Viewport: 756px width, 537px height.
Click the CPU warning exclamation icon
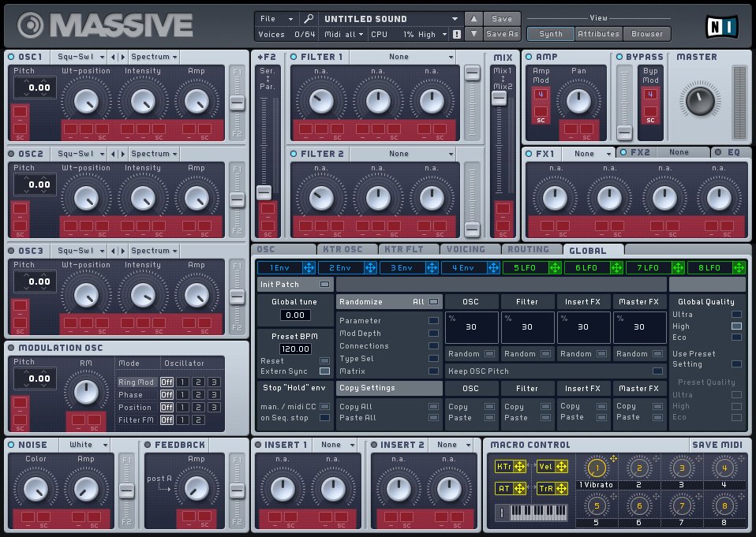point(457,34)
